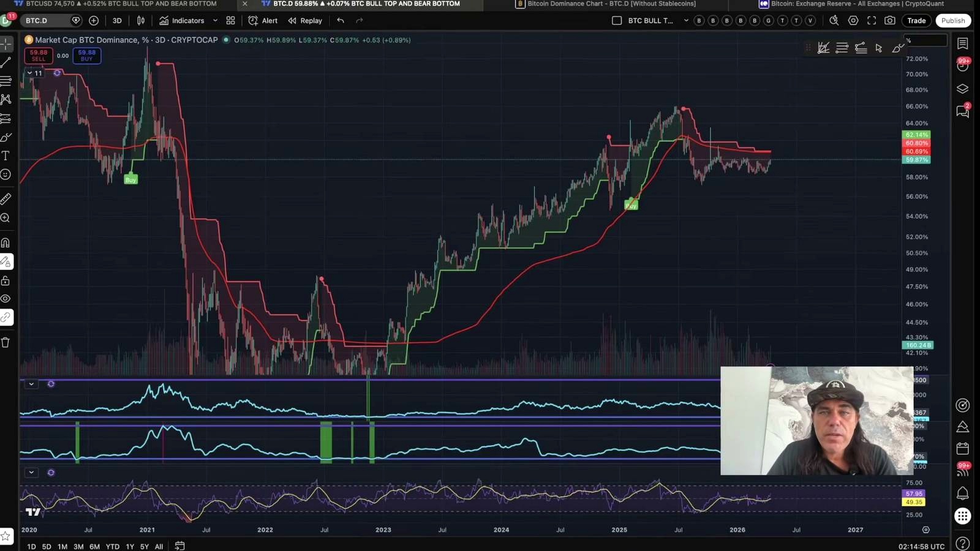Click the green 59.87% price axis label
The width and height of the screenshot is (980, 551).
coord(916,160)
